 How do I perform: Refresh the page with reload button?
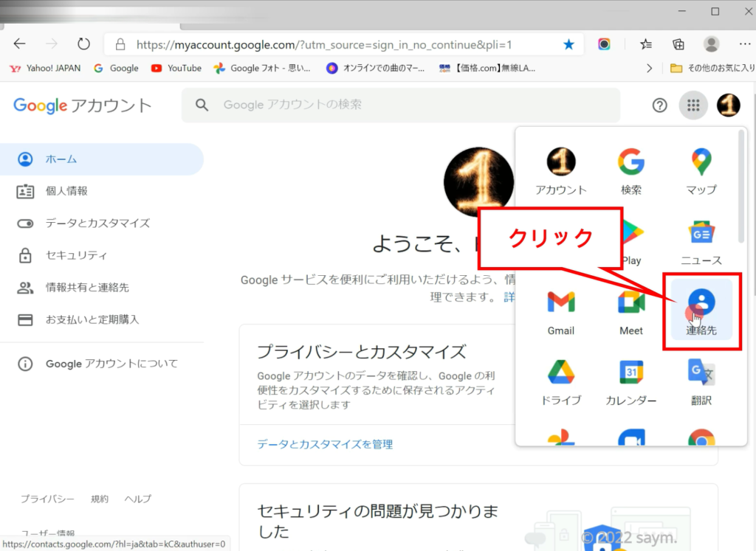pyautogui.click(x=83, y=44)
